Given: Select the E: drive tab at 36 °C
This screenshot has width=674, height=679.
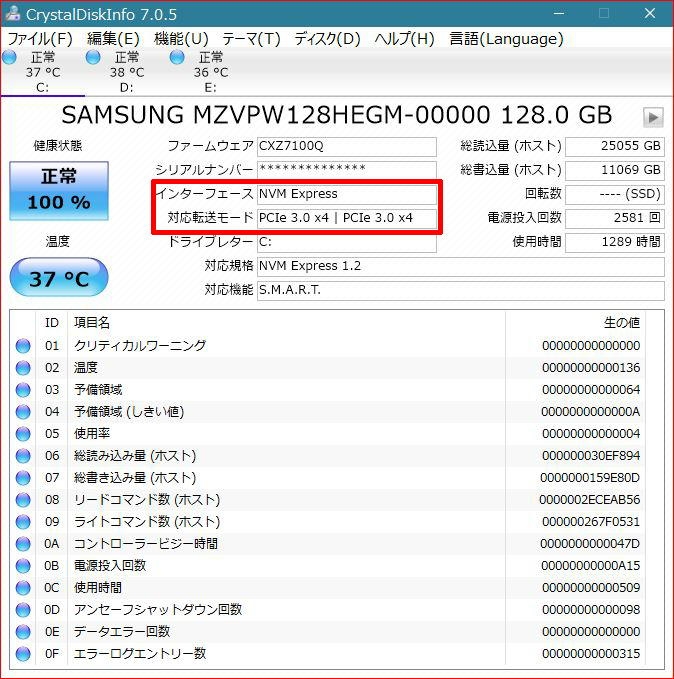Looking at the screenshot, I should (211, 72).
